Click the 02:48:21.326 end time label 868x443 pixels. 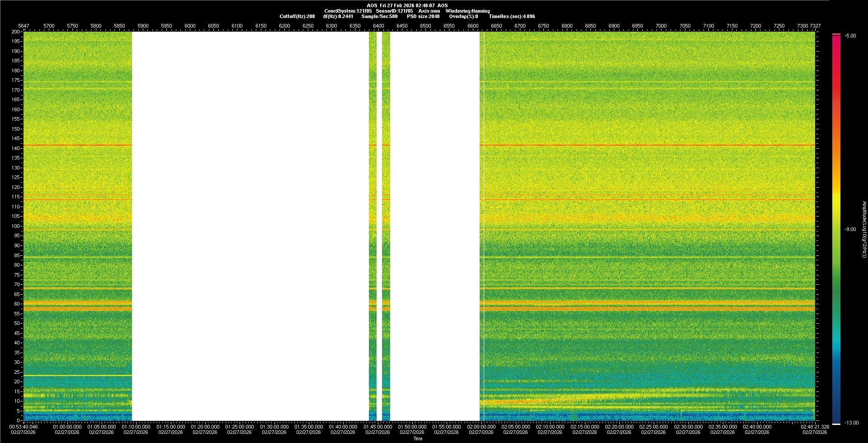click(815, 427)
